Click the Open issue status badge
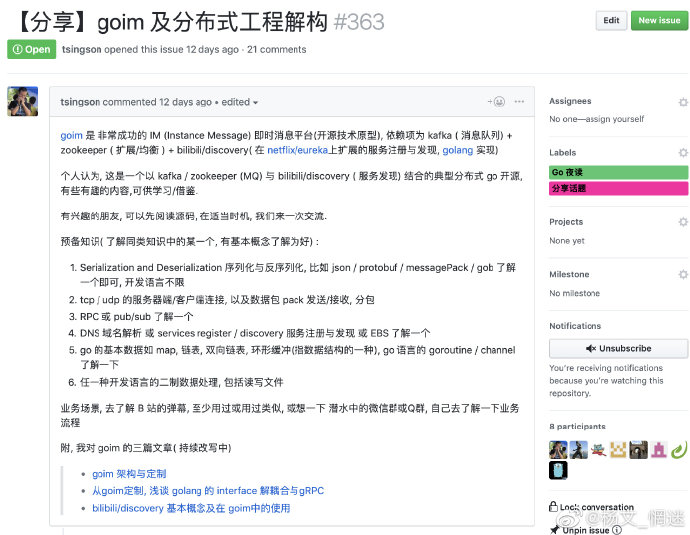This screenshot has height=535, width=690. (x=32, y=49)
